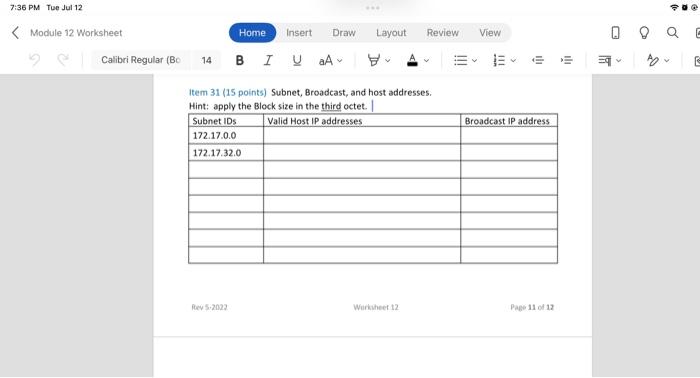
Task: Tap the clock showing 7:36 PM
Action: pos(25,8)
